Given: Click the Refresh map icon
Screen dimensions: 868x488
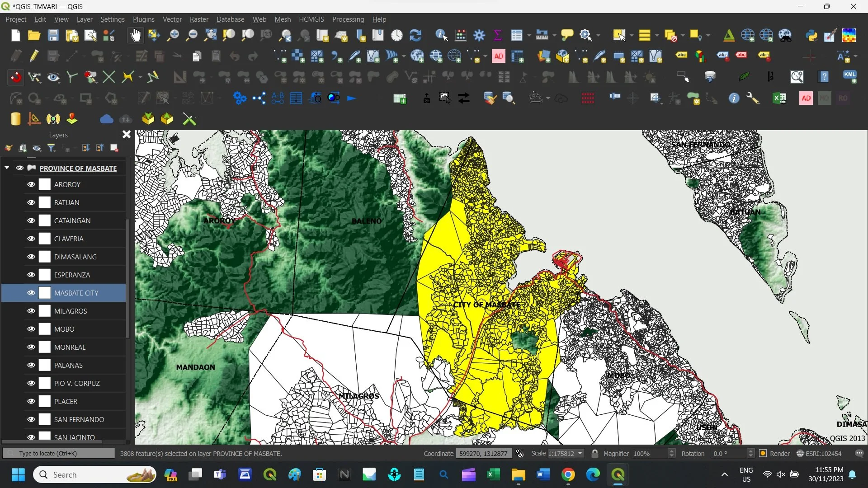Looking at the screenshot, I should 415,35.
